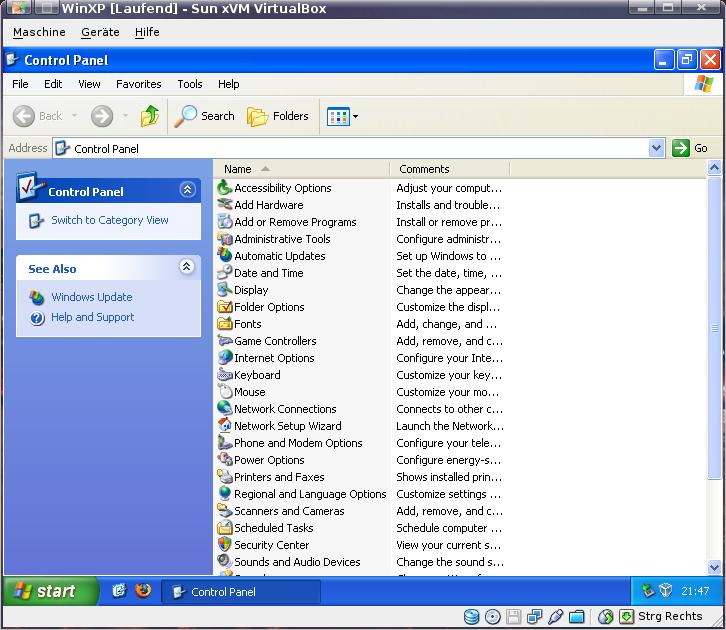Open the Security Center shield icon

pos(225,545)
